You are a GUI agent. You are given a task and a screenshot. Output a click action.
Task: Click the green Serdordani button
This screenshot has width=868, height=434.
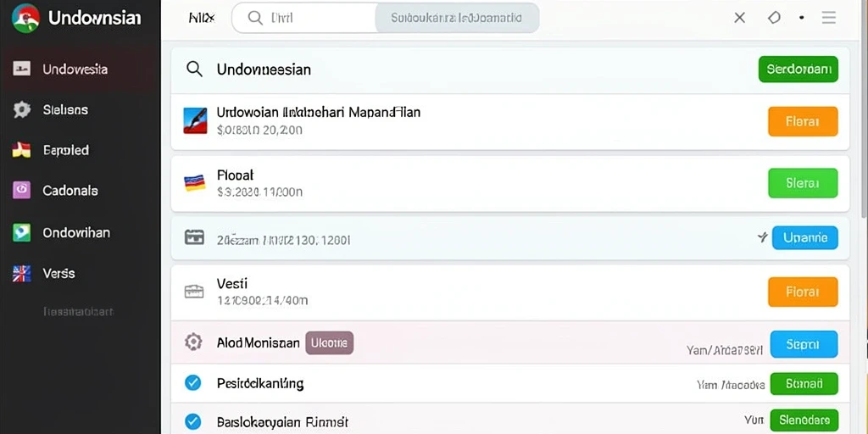[798, 70]
